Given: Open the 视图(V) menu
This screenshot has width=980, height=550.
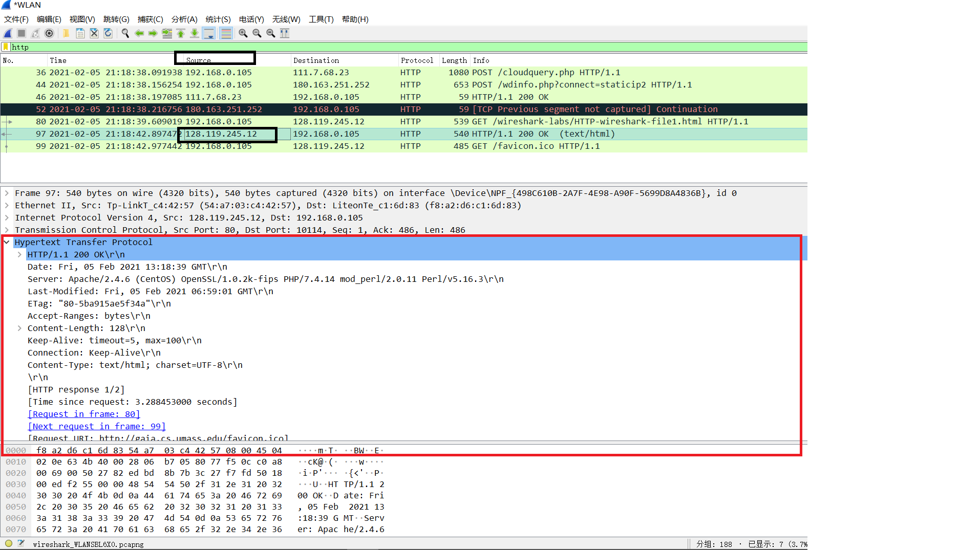Looking at the screenshot, I should [x=82, y=19].
